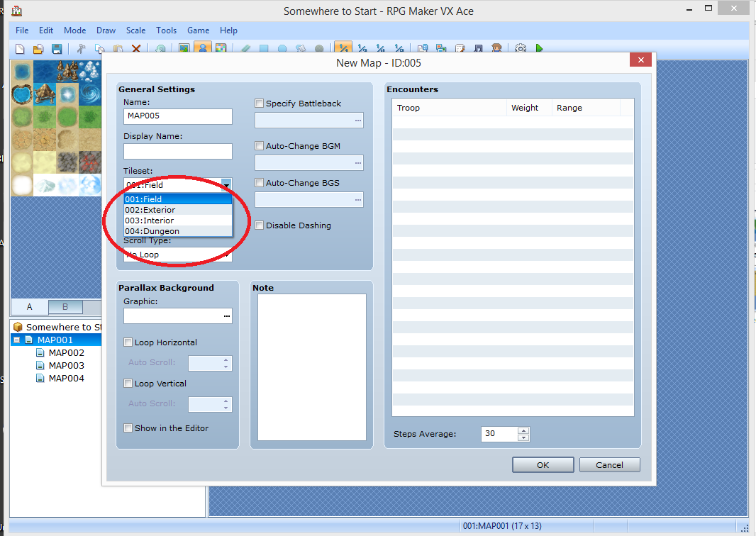Check the Disable Dashing option
This screenshot has width=756, height=536.
click(x=260, y=225)
